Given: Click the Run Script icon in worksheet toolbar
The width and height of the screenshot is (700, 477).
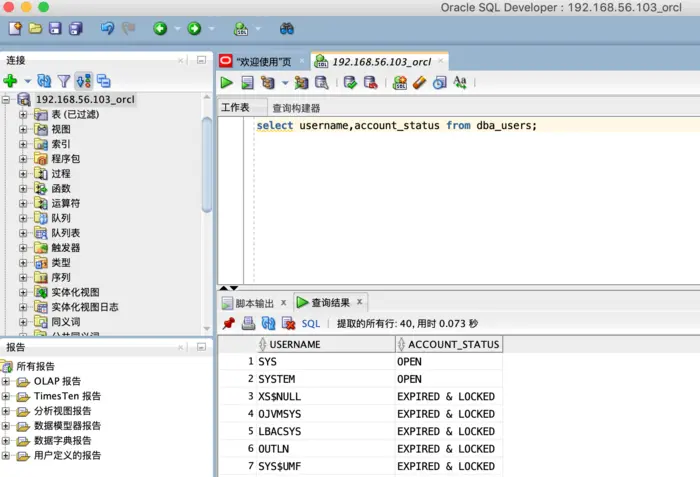Looking at the screenshot, I should (x=247, y=83).
